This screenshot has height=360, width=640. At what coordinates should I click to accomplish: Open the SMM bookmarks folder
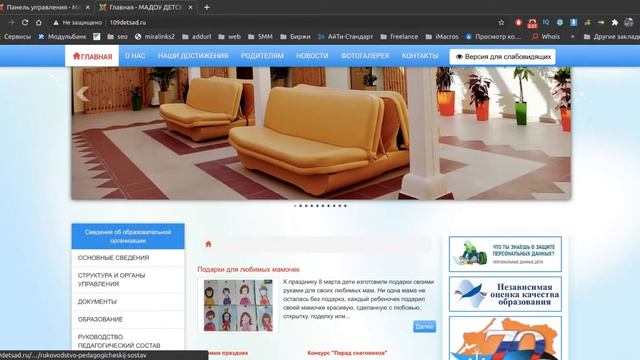coord(260,36)
